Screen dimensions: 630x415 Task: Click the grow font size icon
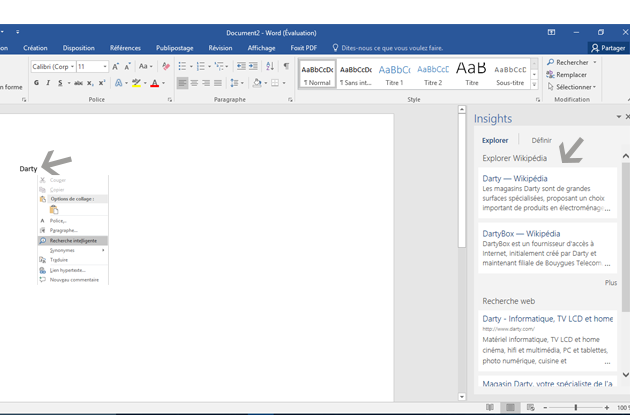click(115, 66)
